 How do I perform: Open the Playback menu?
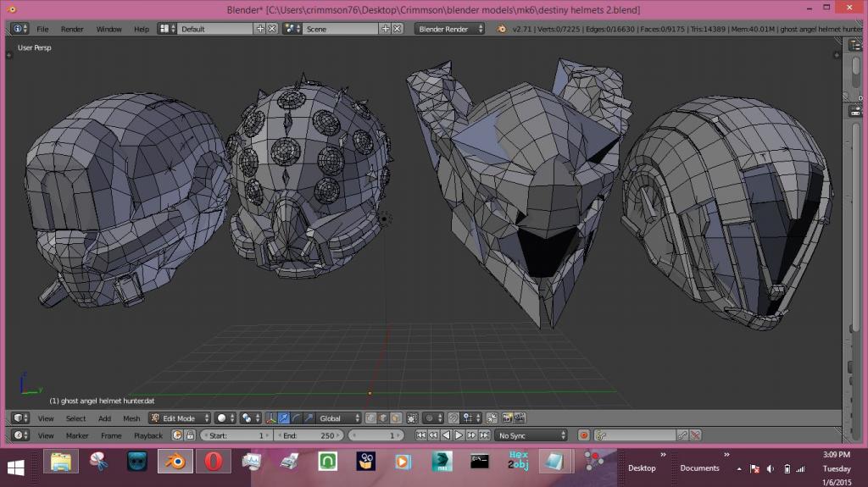click(x=148, y=435)
